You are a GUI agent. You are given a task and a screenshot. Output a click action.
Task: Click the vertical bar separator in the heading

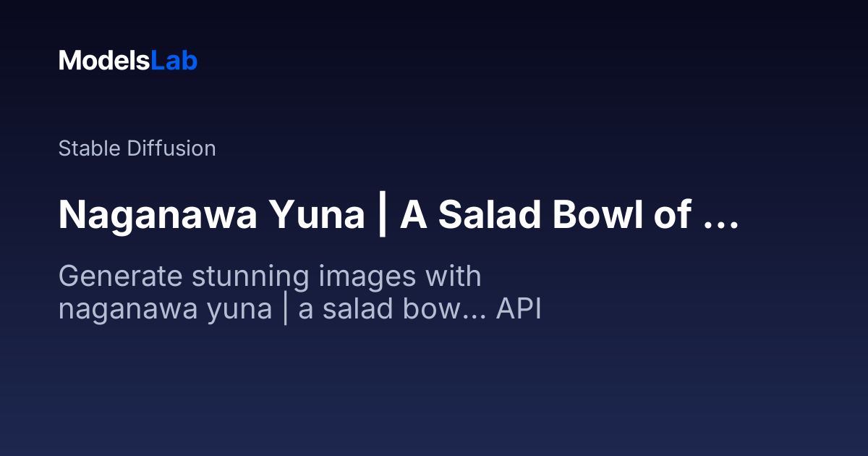(382, 215)
